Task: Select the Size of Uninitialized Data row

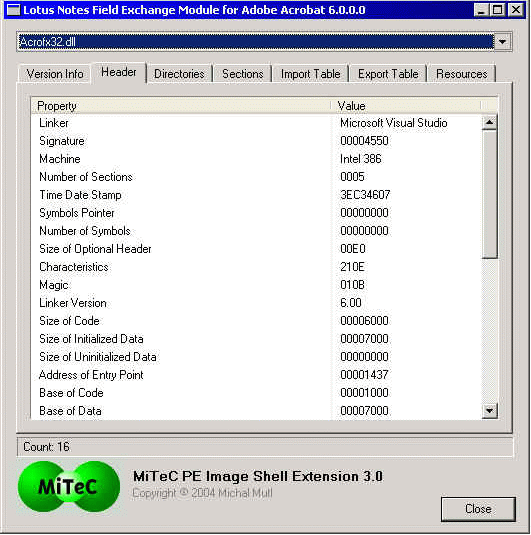Action: [x=256, y=357]
